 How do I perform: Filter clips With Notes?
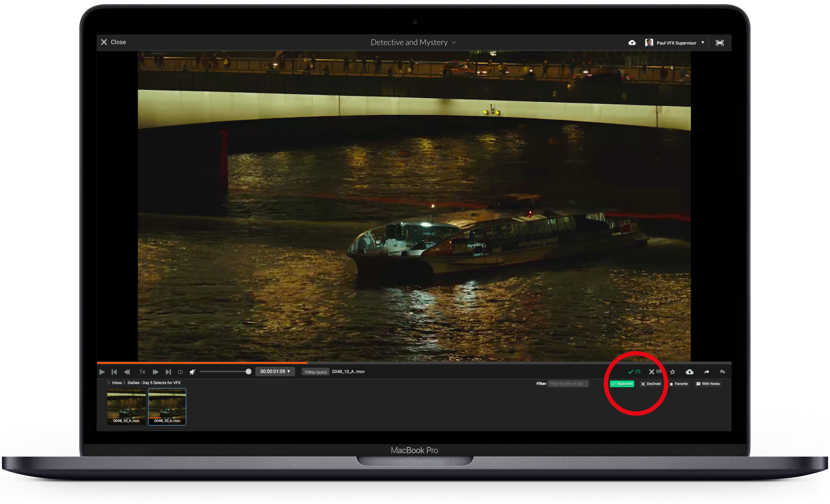(708, 384)
